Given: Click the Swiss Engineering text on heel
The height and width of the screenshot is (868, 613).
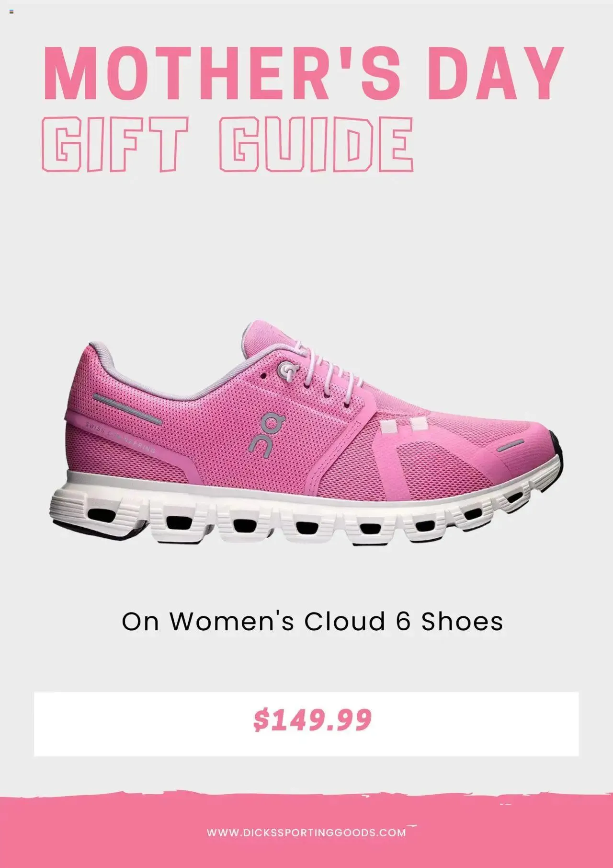Looking at the screenshot, I should pyautogui.click(x=120, y=437).
